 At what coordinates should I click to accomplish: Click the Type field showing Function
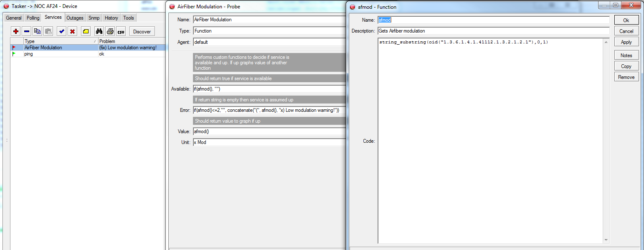269,31
